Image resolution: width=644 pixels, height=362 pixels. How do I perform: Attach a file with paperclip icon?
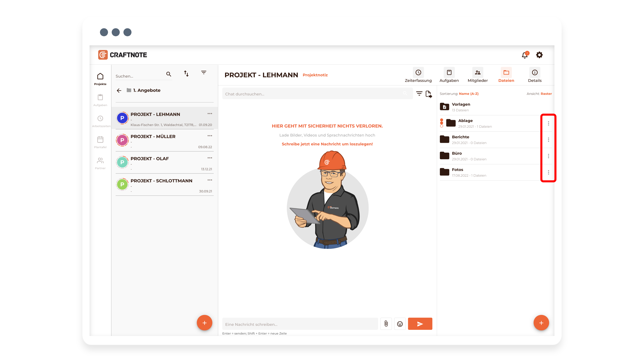[386, 324]
